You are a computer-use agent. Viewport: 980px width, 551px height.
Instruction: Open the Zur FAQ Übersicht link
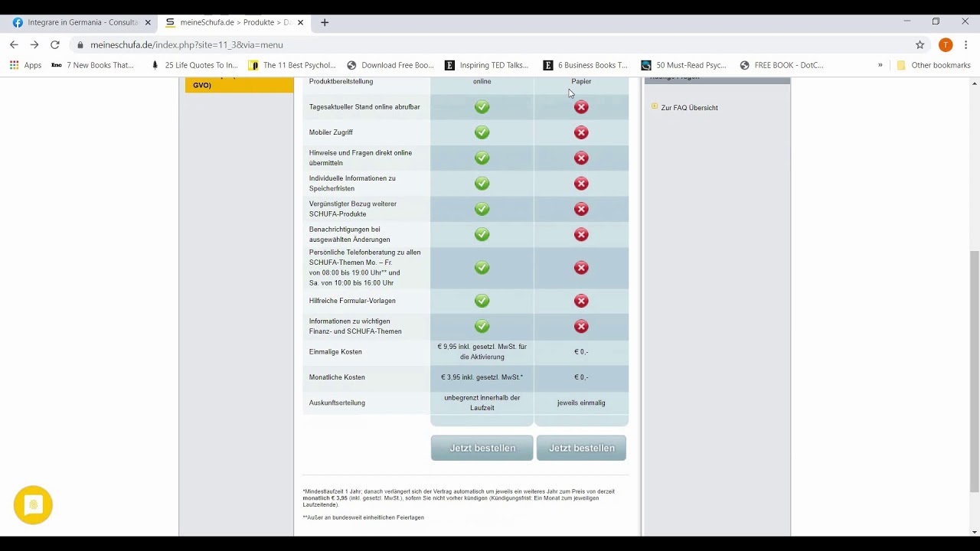(689, 108)
